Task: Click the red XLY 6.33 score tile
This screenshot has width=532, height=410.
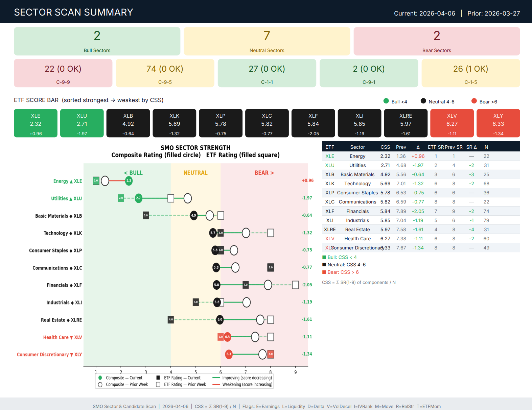Action: pos(498,123)
